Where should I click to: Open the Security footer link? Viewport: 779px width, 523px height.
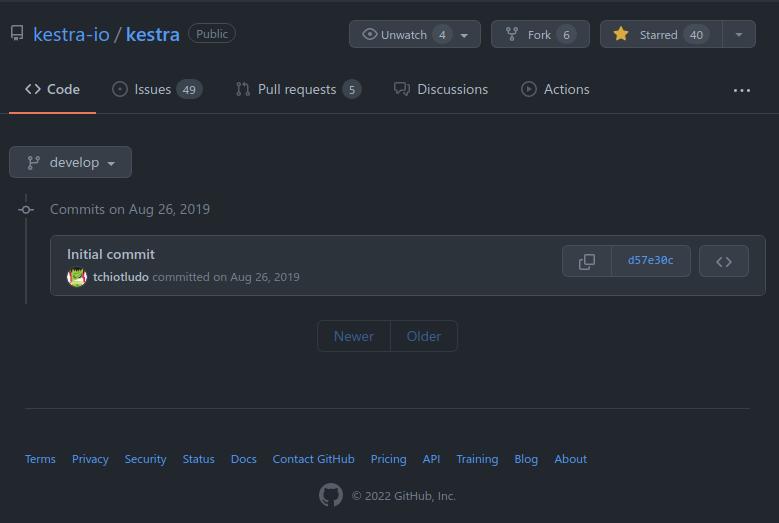[145, 459]
